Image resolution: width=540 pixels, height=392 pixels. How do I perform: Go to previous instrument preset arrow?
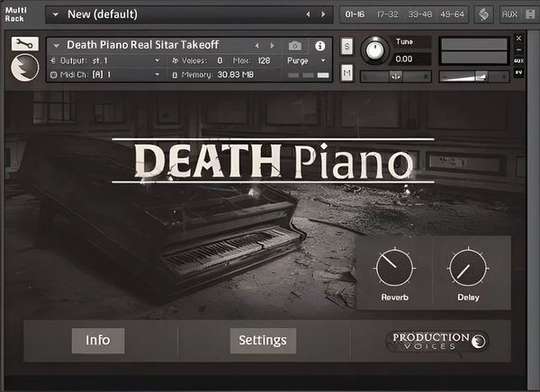click(256, 46)
